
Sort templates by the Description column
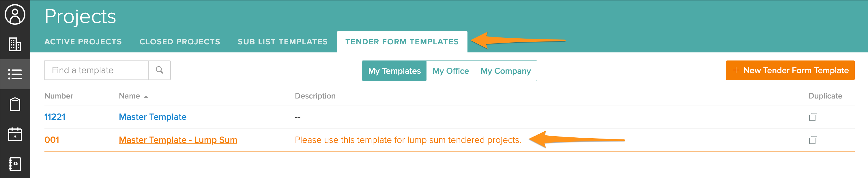tap(315, 96)
